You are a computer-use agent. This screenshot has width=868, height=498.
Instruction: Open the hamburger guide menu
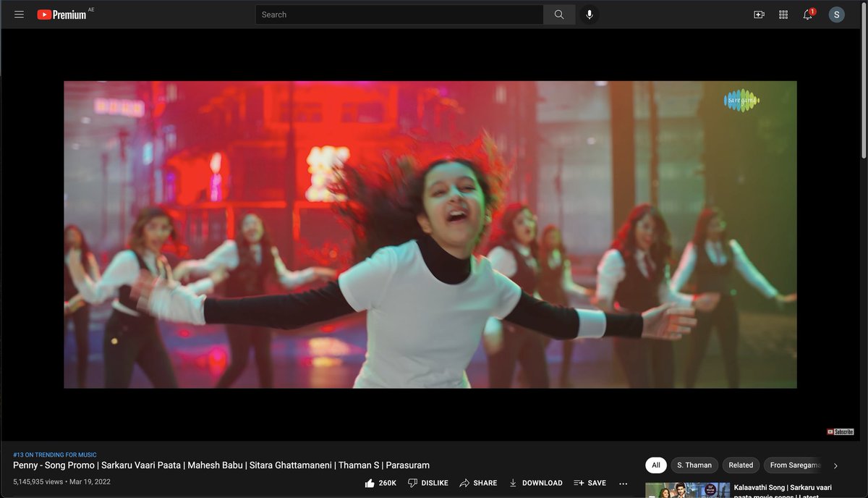(x=20, y=14)
